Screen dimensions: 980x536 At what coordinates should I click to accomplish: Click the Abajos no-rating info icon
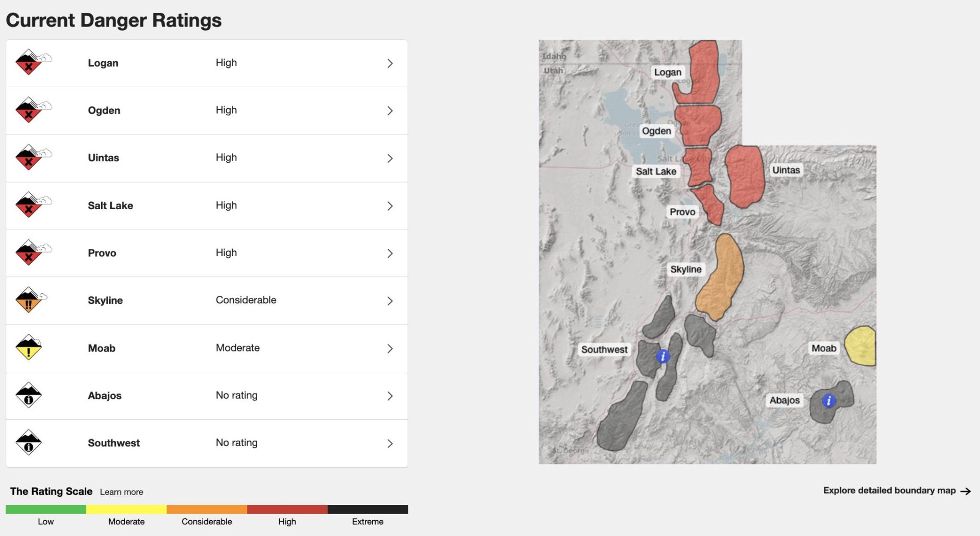(x=29, y=395)
